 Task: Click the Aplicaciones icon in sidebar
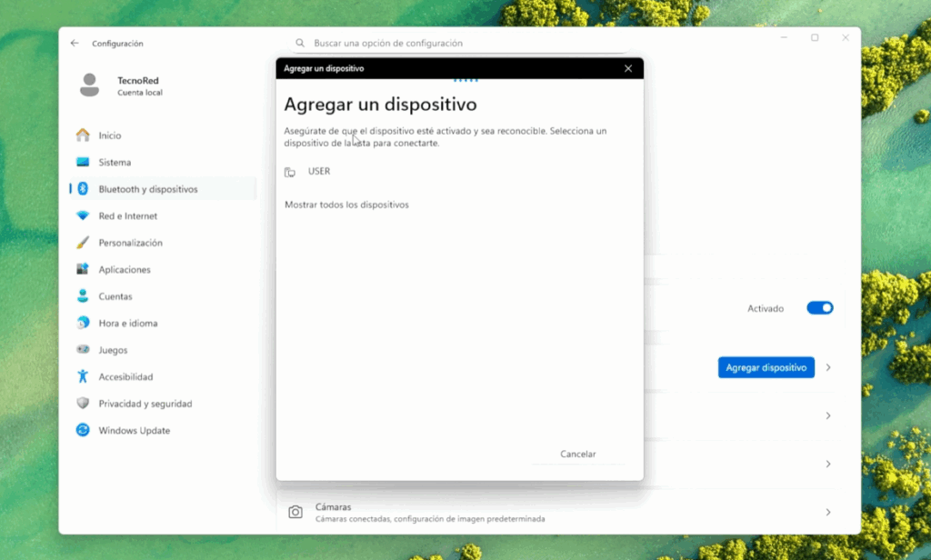(x=83, y=270)
